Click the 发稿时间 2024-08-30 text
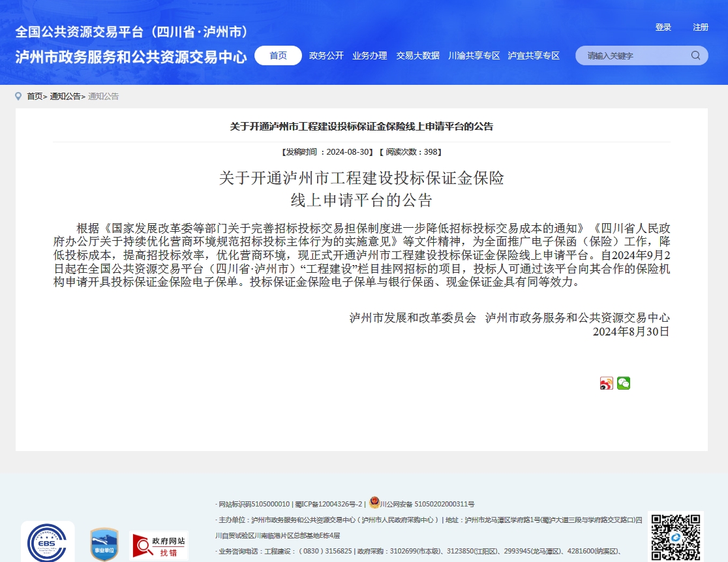 [x=327, y=152]
